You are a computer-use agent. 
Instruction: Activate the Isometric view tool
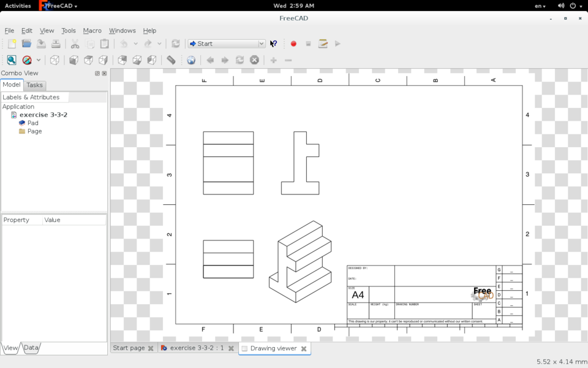[54, 59]
